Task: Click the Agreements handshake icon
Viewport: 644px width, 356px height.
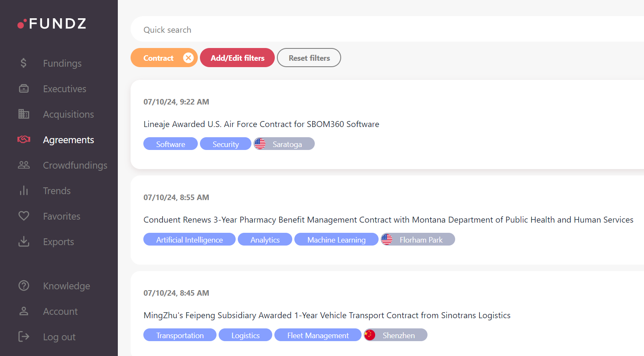Action: pyautogui.click(x=24, y=140)
